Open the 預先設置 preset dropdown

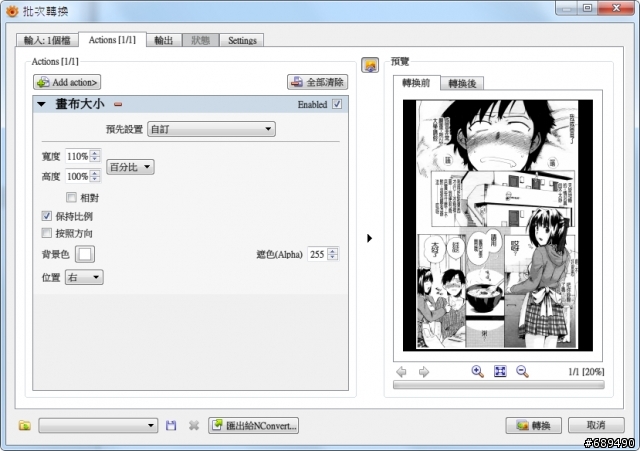point(211,129)
